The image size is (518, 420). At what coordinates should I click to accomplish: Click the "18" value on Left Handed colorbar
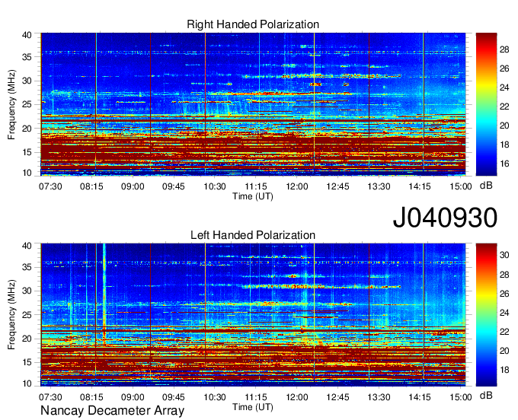[504, 370]
